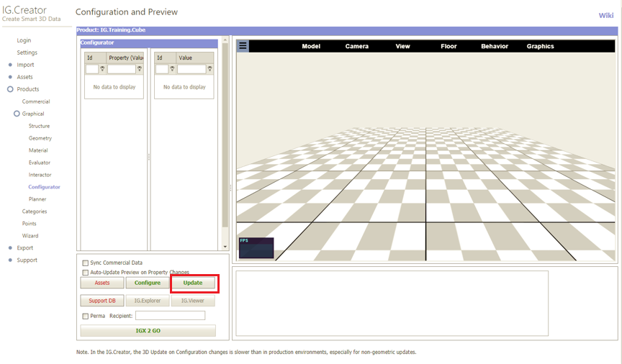
Task: Check the Perma checkbox
Action: (86, 316)
